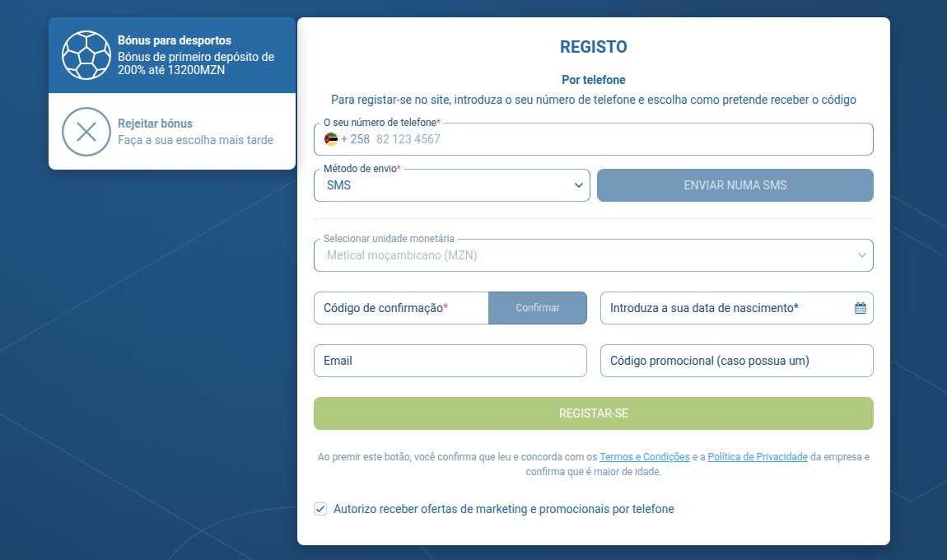The width and height of the screenshot is (947, 560).
Task: Click the Por telefone subtitle
Action: point(594,80)
